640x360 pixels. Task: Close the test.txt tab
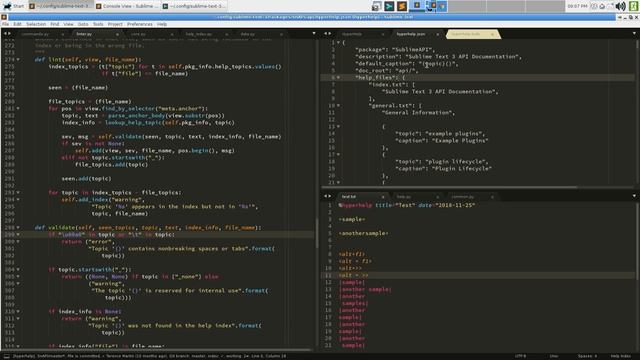pos(383,197)
